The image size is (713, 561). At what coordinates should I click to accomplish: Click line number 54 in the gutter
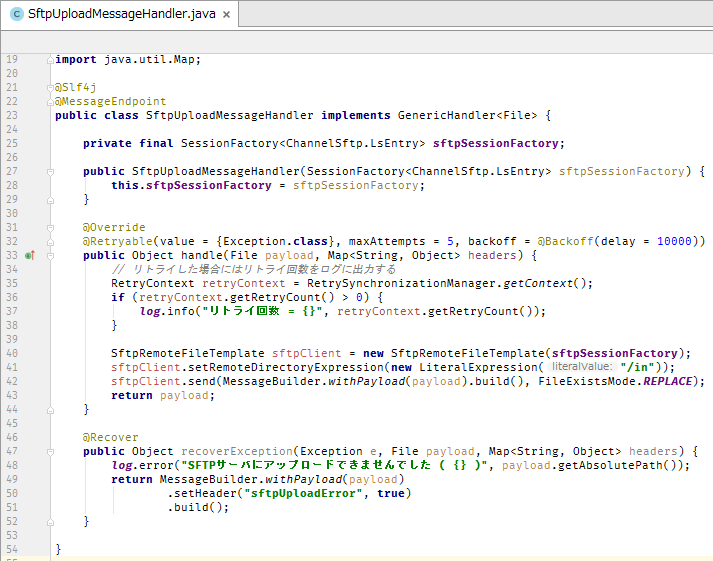pos(12,549)
